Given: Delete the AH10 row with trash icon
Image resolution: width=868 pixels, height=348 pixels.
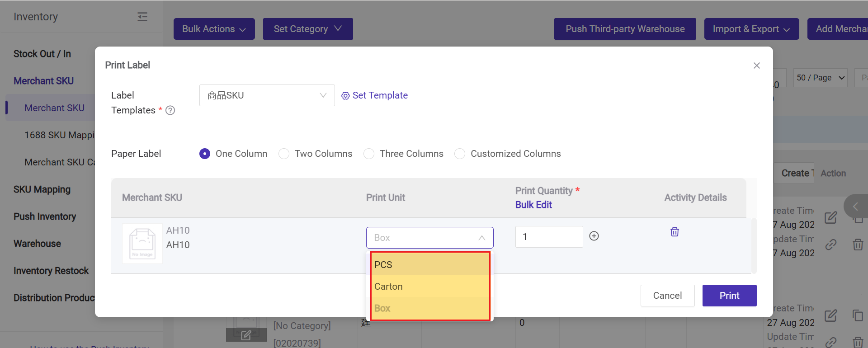Looking at the screenshot, I should (x=675, y=232).
